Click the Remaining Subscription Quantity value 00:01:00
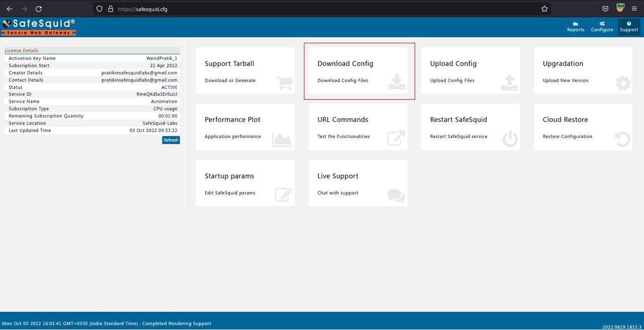644x330 pixels. 168,116
